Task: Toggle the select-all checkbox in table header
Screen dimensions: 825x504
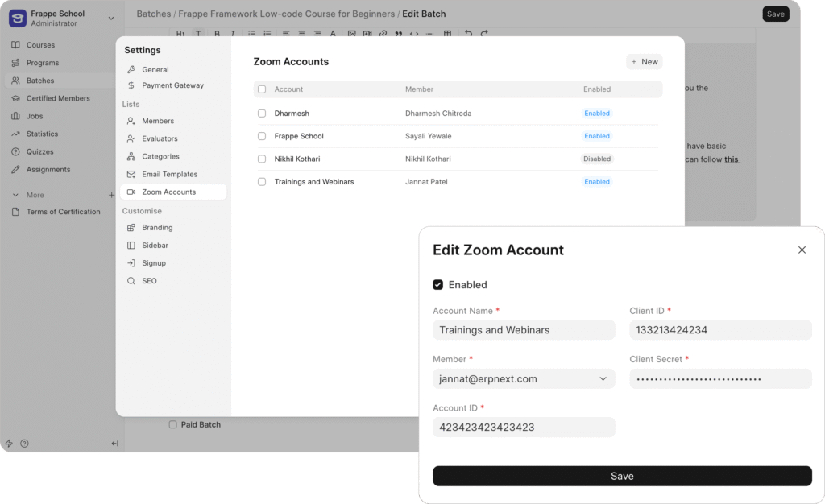Action: click(x=262, y=89)
